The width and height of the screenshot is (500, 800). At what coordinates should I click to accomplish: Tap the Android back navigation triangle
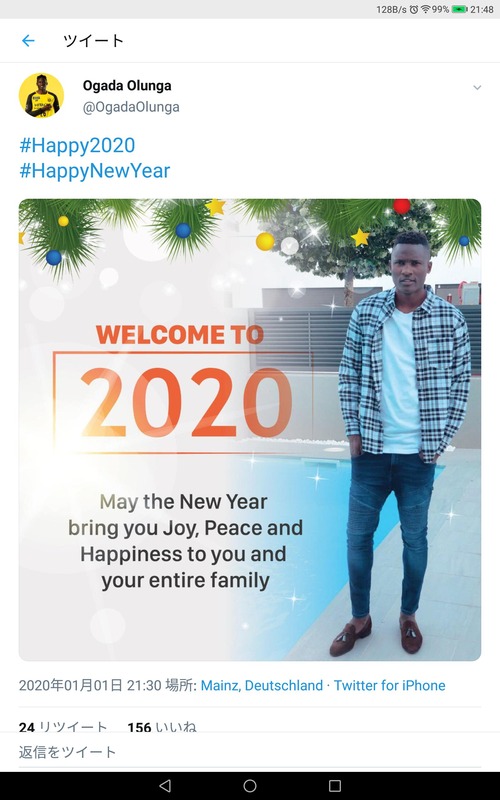(165, 786)
